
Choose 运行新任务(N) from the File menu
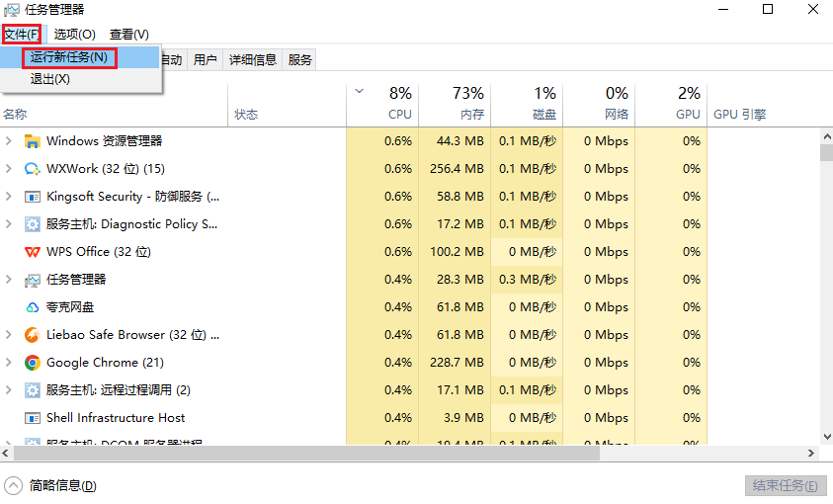[x=68, y=57]
